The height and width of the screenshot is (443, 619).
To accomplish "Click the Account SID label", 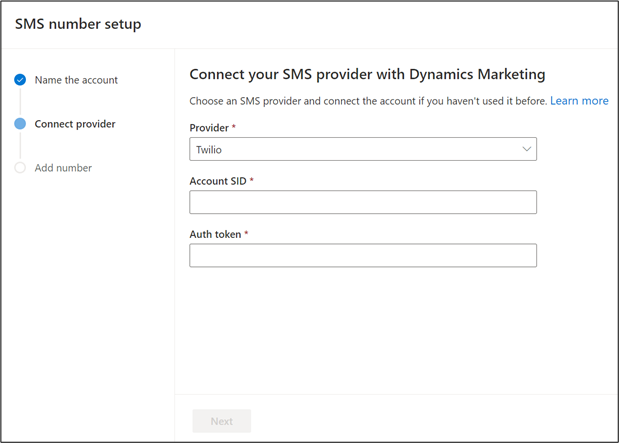I will pyautogui.click(x=217, y=181).
